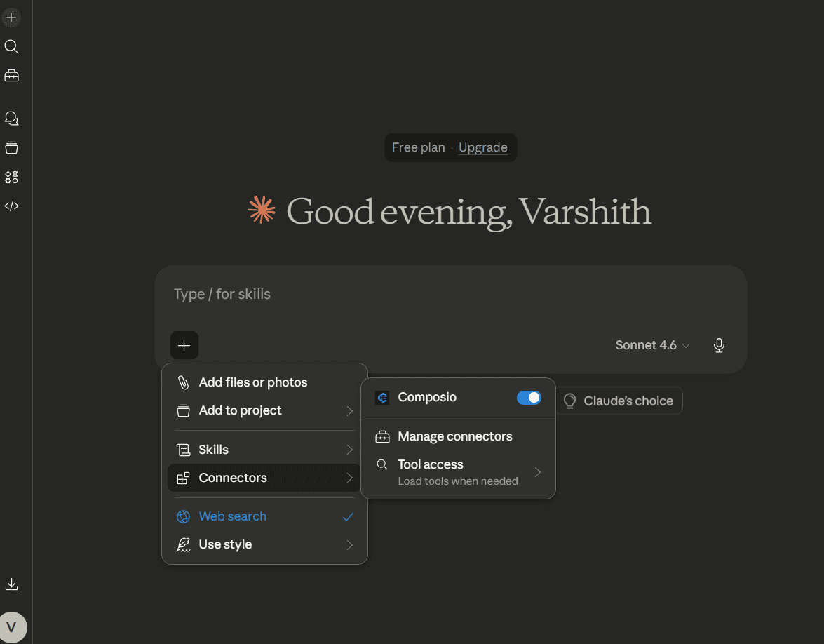Screen dimensions: 824x644
Task: Toggle the Composio connector switch
Action: tap(529, 398)
